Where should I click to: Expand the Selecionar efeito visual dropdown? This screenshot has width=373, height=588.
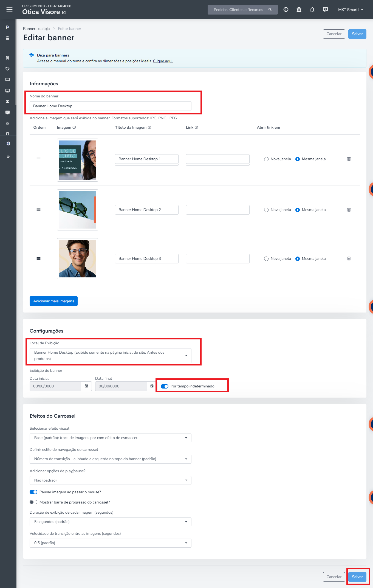(111, 438)
